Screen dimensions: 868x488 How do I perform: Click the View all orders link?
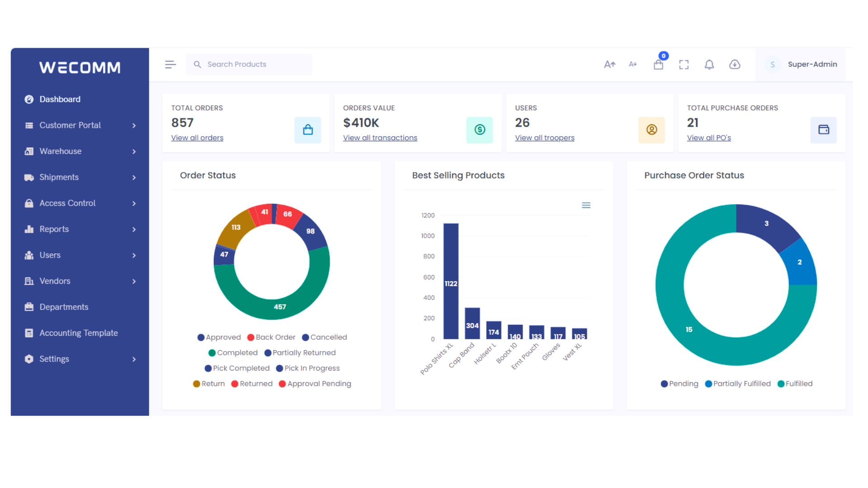pyautogui.click(x=197, y=138)
